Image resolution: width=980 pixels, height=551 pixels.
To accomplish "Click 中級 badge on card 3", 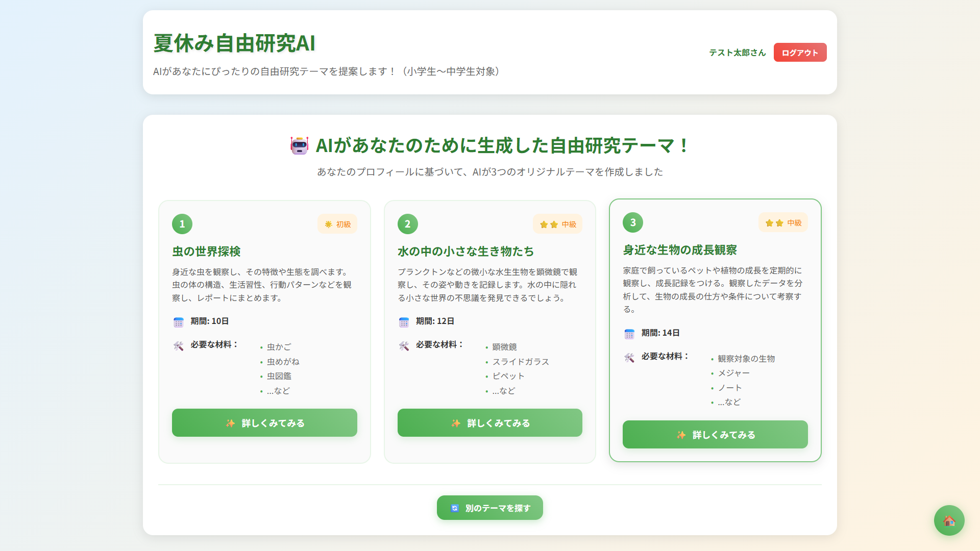I will [783, 222].
